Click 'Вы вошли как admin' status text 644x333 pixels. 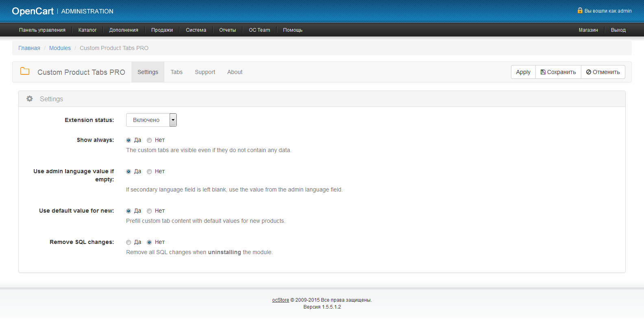click(x=608, y=11)
